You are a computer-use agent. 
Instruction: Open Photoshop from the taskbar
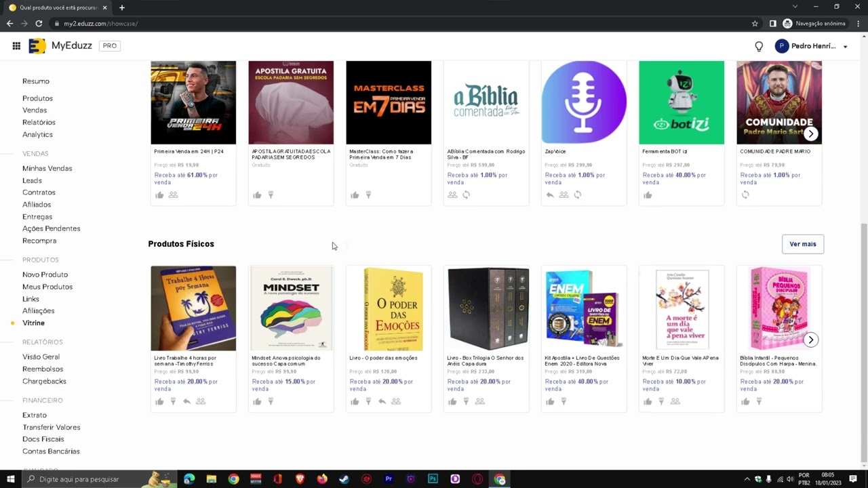433,479
